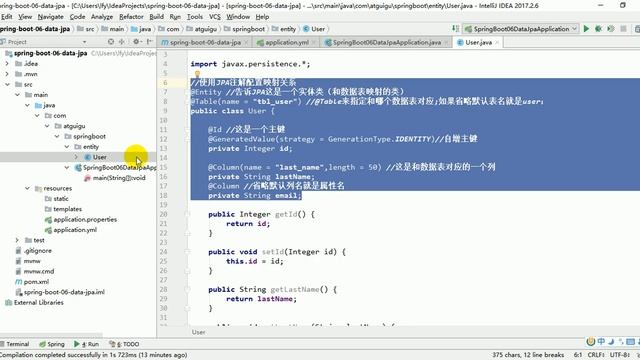Click UTF-8 encoding in status bar
The width and height of the screenshot is (640, 360).
click(620, 355)
